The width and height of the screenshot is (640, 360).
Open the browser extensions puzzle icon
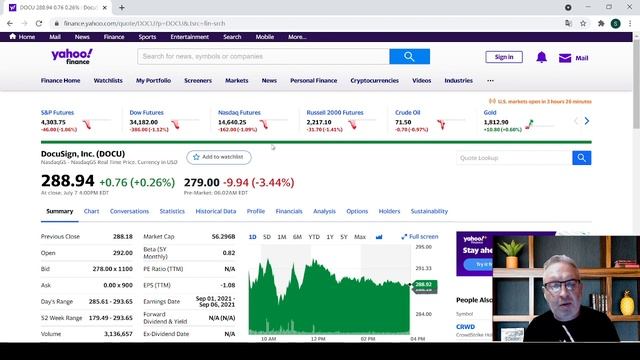pos(601,24)
